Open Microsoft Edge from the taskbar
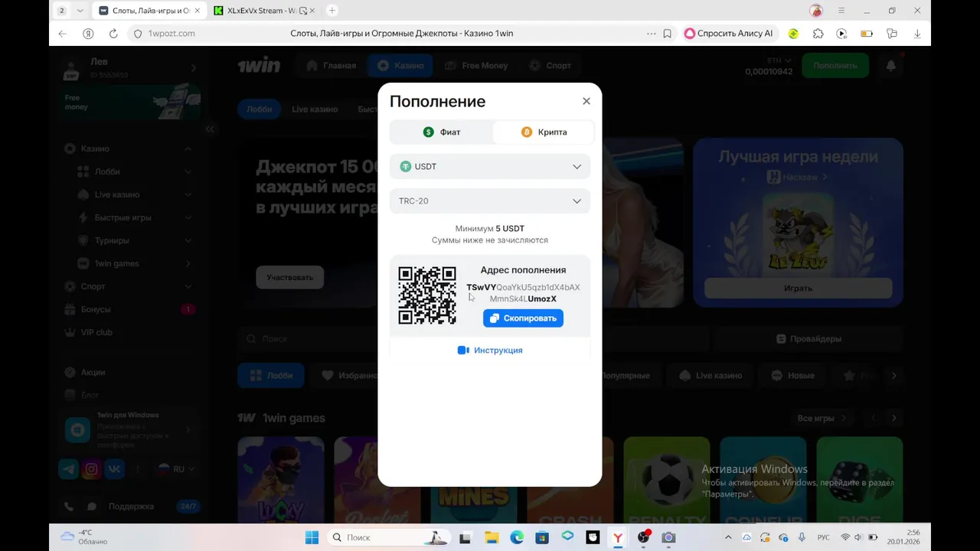The width and height of the screenshot is (980, 551). [x=517, y=537]
